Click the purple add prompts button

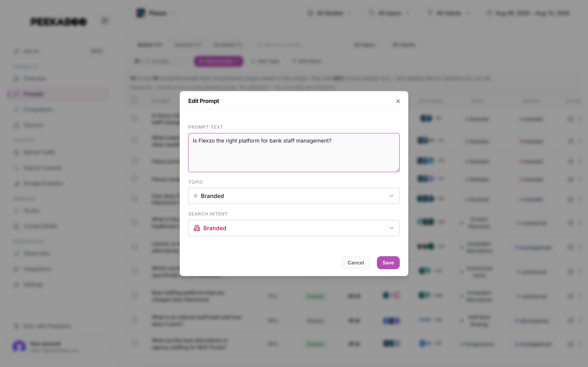pos(218,61)
